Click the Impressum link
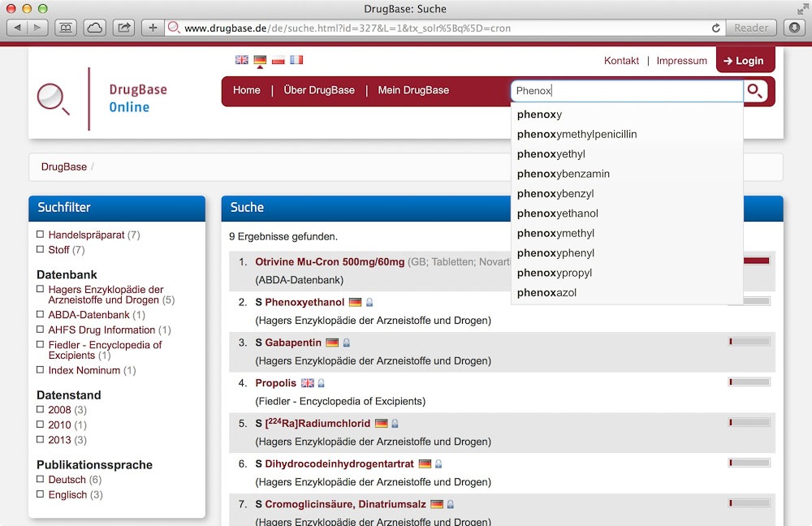The width and height of the screenshot is (812, 526). 681,61
